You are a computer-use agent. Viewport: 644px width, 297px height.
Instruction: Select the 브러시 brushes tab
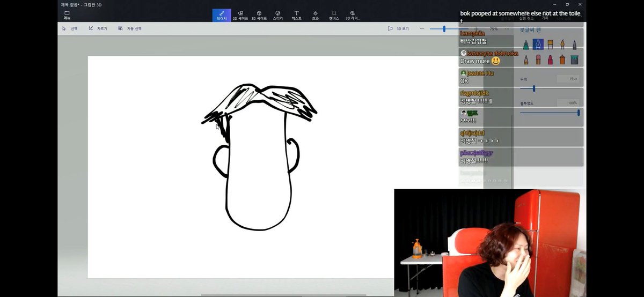(x=222, y=15)
